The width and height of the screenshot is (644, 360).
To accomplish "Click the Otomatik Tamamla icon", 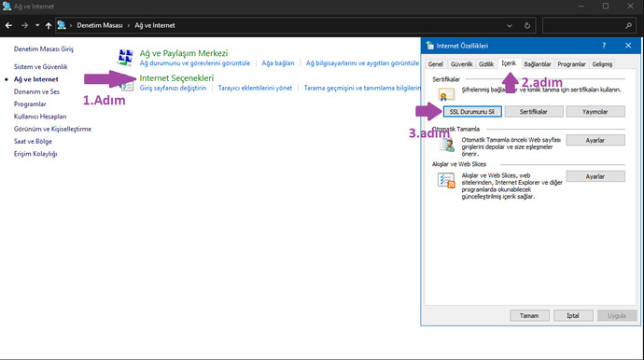I will point(447,144).
